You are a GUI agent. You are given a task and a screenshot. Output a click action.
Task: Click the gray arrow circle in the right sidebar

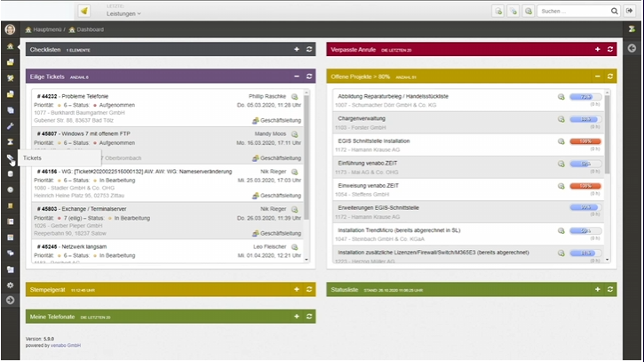click(632, 49)
